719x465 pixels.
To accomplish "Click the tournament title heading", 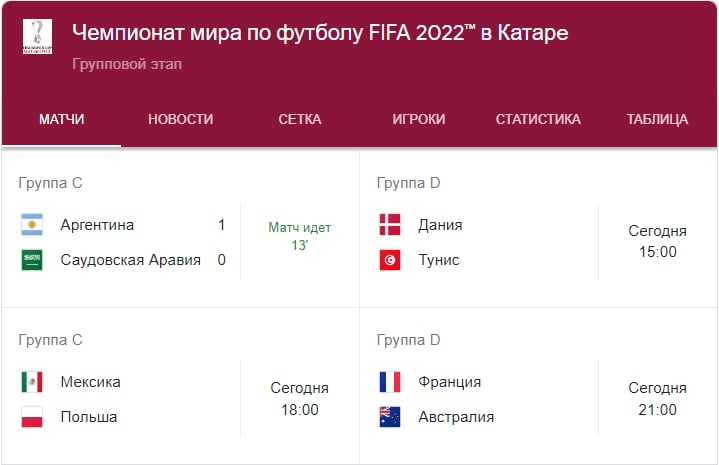I will click(320, 33).
